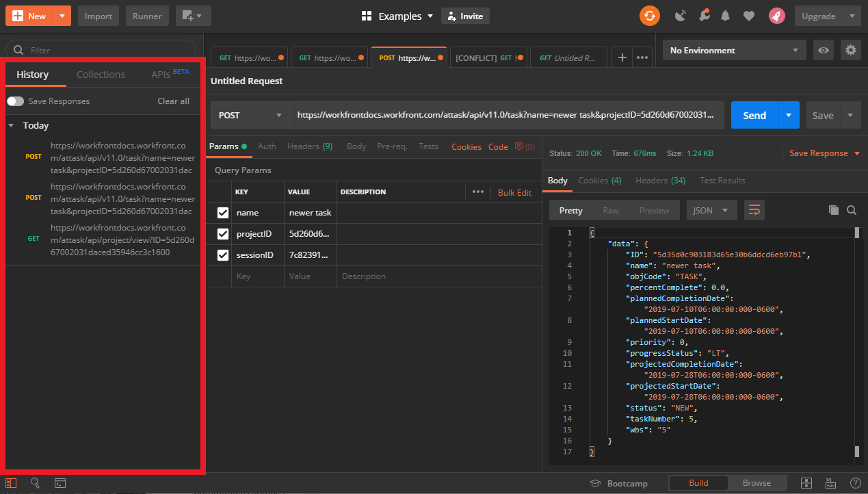This screenshot has width=868, height=494.
Task: Open the Save button dropdown arrow
Action: point(851,115)
